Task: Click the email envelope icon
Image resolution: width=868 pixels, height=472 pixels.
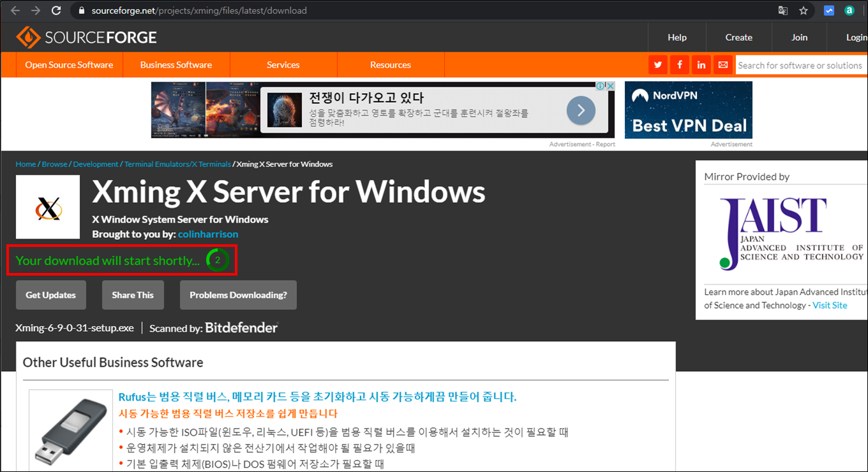Action: click(723, 65)
